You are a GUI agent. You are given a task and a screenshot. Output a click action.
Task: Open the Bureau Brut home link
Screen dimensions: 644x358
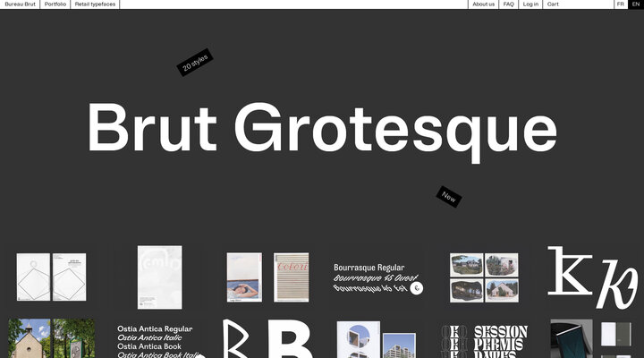click(20, 4)
